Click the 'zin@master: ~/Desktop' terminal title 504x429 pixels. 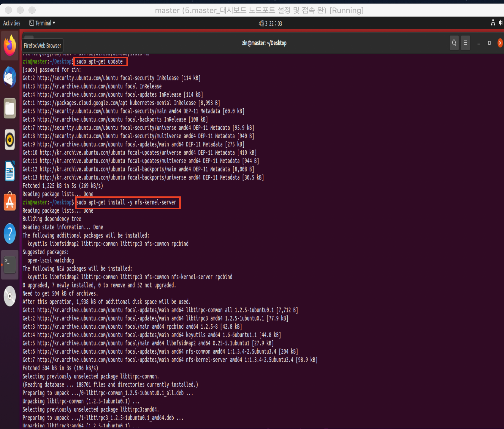pos(264,43)
